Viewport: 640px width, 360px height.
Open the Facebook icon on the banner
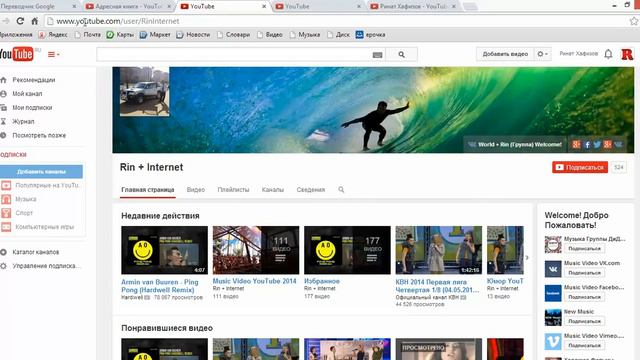[x=587, y=144]
